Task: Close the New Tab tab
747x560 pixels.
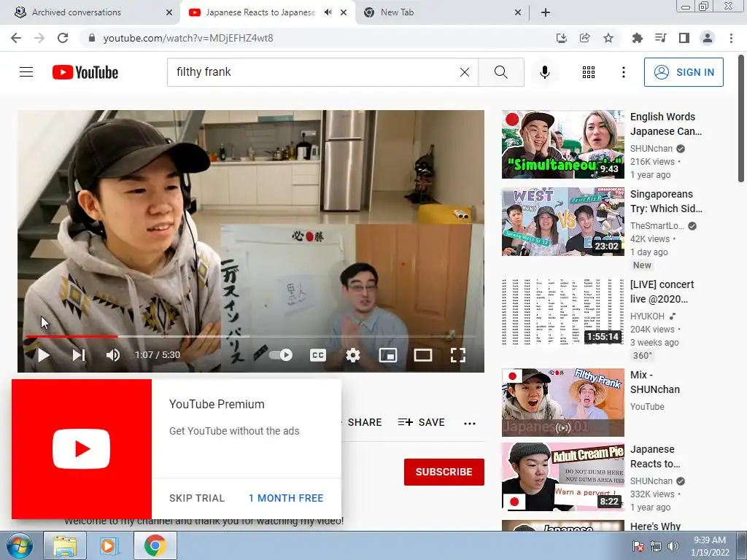Action: point(518,12)
